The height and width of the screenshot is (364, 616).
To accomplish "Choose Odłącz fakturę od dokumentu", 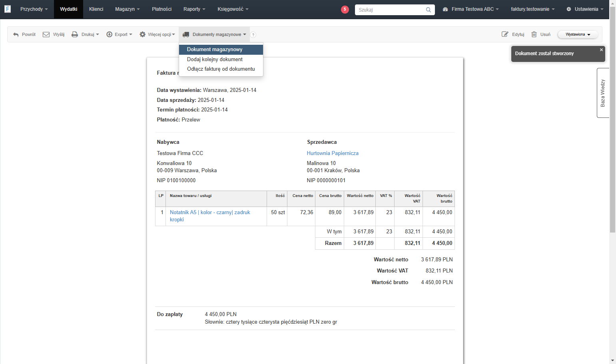I will (x=221, y=69).
